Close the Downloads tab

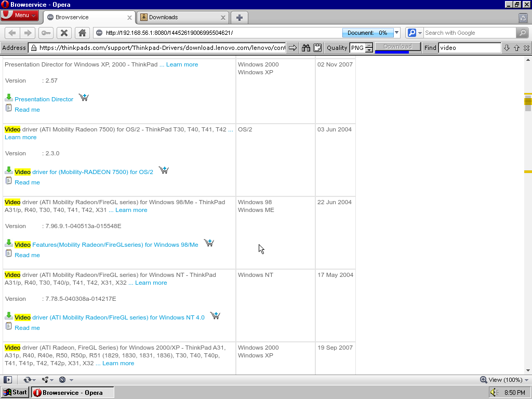tap(223, 18)
